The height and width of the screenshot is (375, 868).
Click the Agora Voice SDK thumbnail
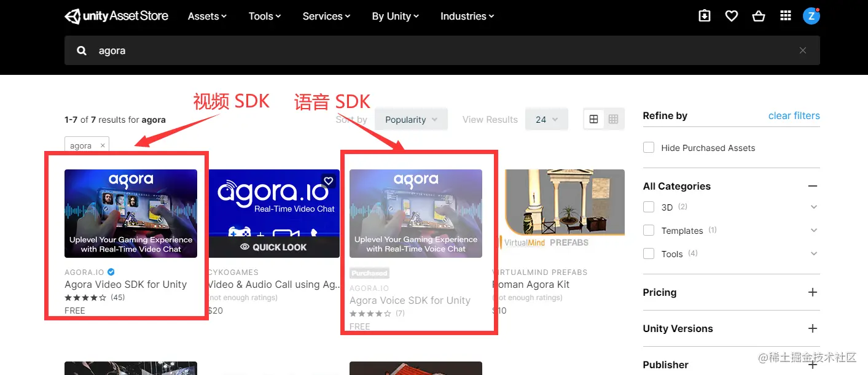pos(416,214)
